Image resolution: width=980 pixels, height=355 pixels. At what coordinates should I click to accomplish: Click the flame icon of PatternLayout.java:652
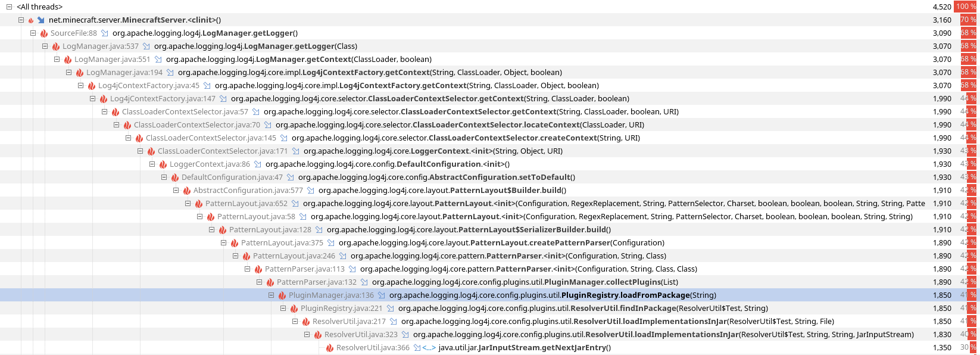click(199, 204)
